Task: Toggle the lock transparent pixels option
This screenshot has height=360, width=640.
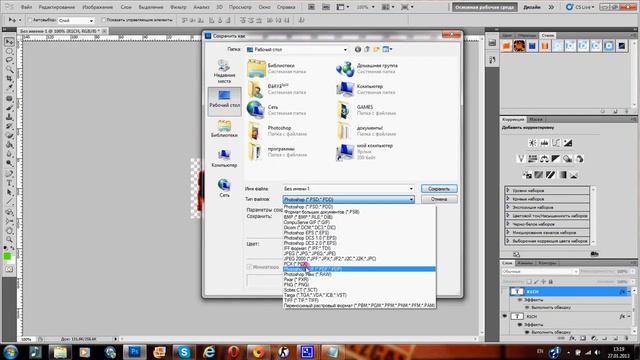Action: (x=529, y=282)
